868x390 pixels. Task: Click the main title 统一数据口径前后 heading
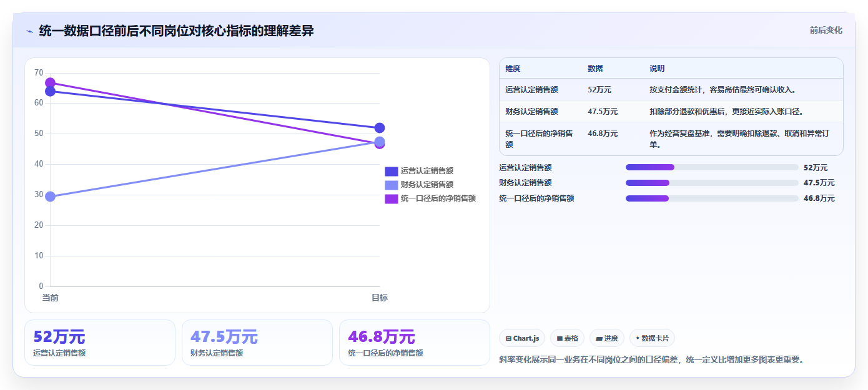[x=176, y=31]
